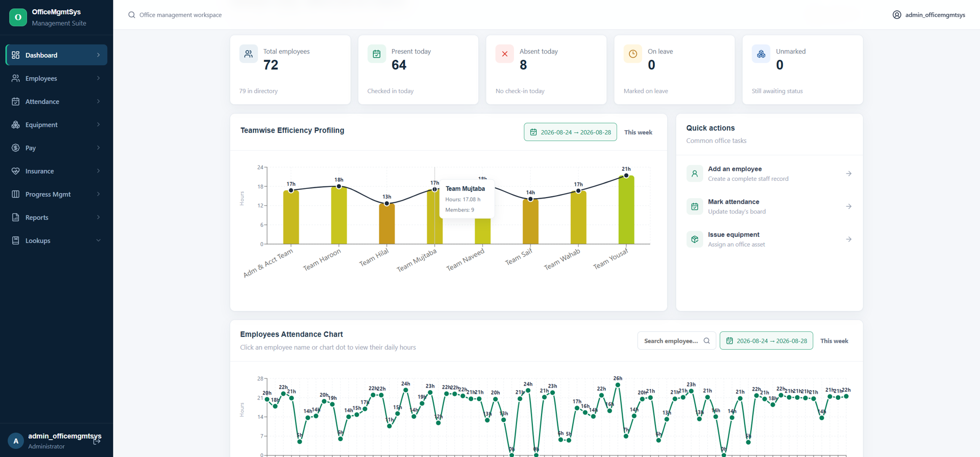Click the logout icon beside admin name

click(x=97, y=441)
